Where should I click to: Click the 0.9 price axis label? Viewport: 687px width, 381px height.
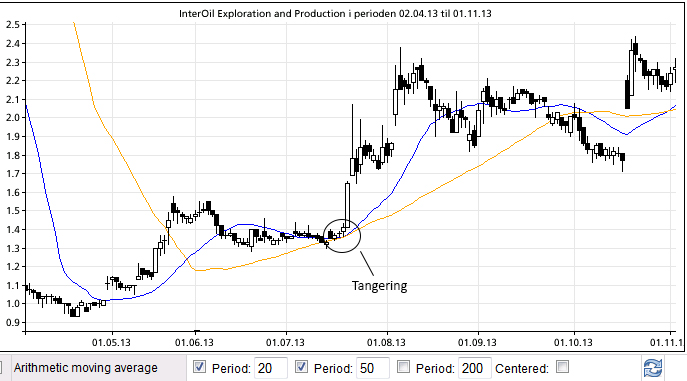13,323
